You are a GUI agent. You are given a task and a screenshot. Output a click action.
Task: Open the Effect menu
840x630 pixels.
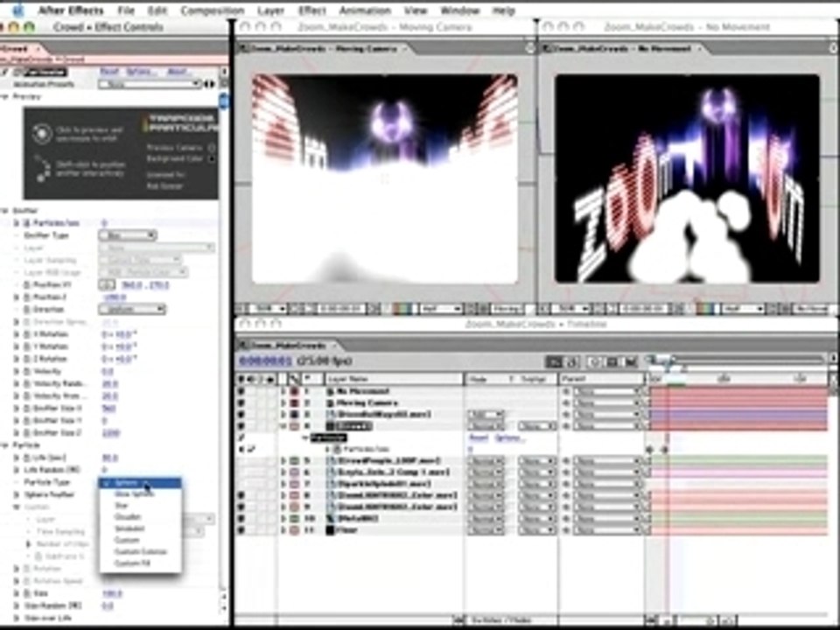[x=311, y=10]
